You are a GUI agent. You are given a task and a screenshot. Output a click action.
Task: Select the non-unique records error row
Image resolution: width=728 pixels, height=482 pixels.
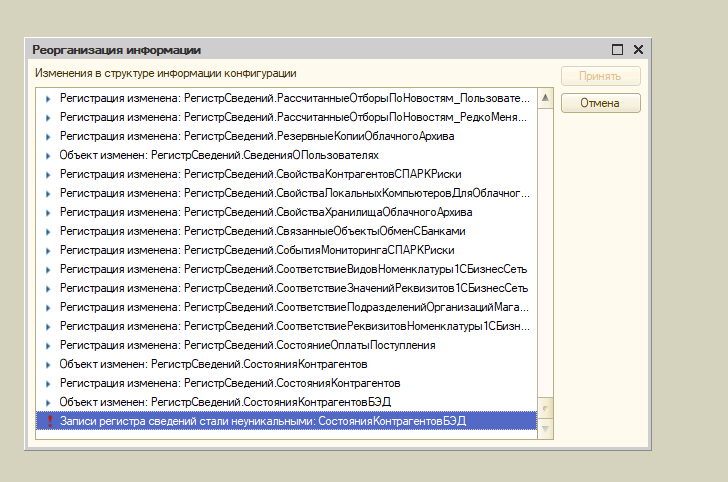(262, 421)
